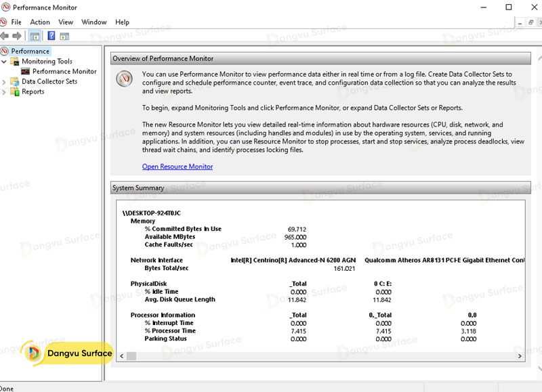Click the System Summary horizontal scrollbar right arrow
Screen dimensions: 542x392
coord(520,355)
